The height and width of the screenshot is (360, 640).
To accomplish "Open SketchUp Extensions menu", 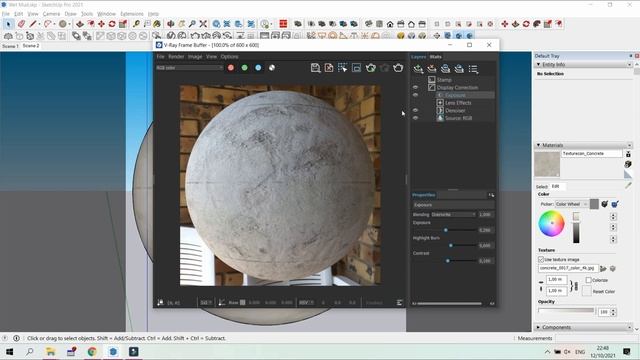I will tap(132, 14).
